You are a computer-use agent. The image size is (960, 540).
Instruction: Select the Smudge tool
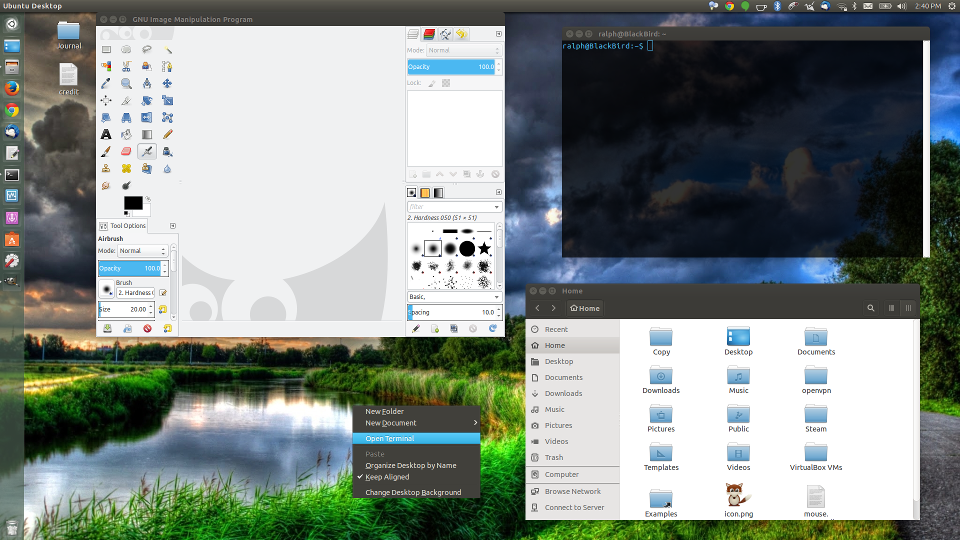tap(107, 185)
